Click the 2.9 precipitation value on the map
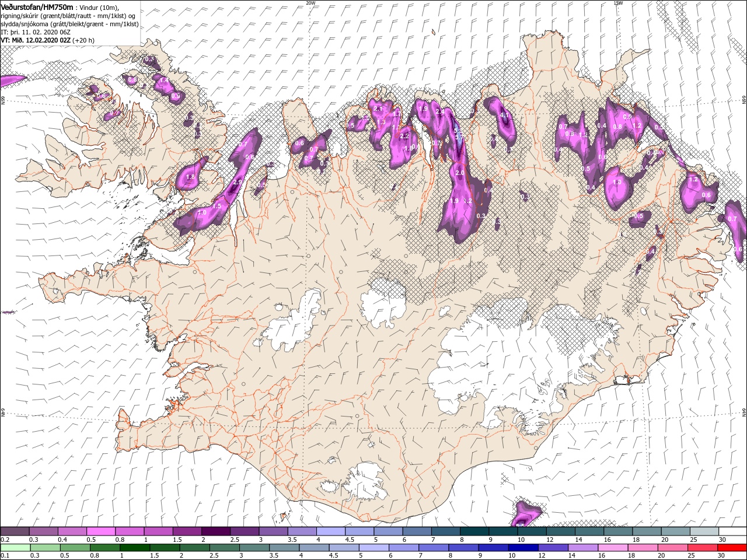Screen dimensions: 747x560 click(237, 182)
